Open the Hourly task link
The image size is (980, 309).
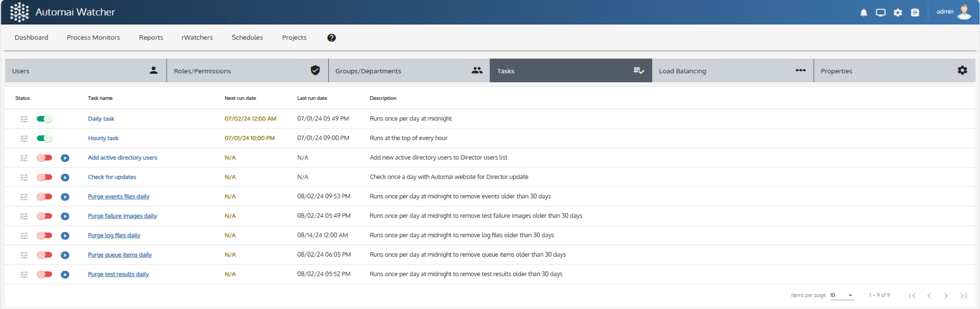(x=103, y=138)
